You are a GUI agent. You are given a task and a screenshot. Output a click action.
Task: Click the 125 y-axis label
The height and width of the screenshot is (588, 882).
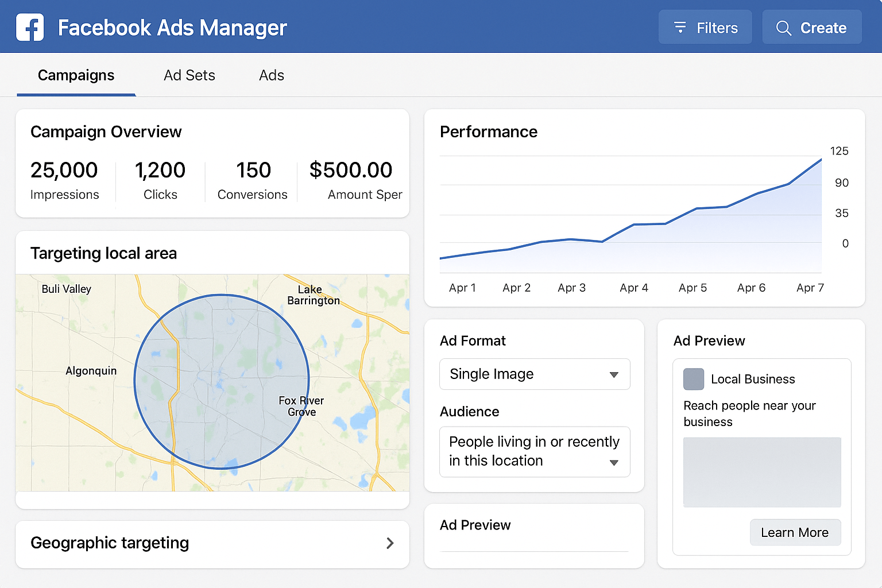(839, 151)
